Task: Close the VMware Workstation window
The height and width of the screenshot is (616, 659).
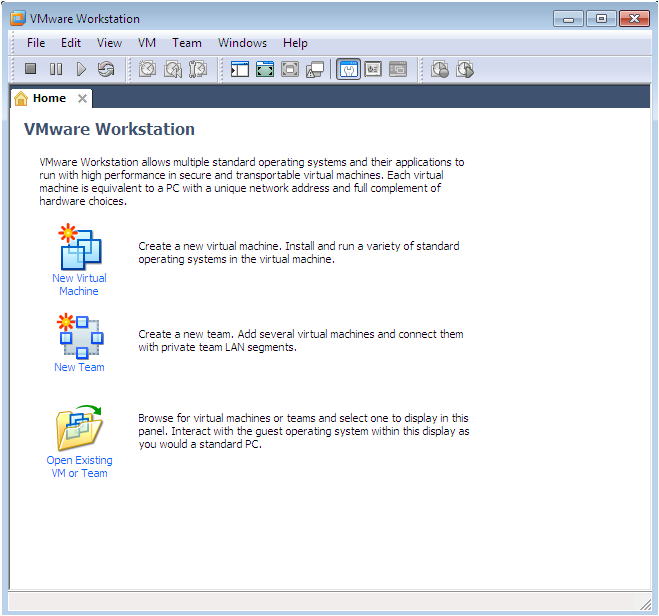Action: [634, 19]
